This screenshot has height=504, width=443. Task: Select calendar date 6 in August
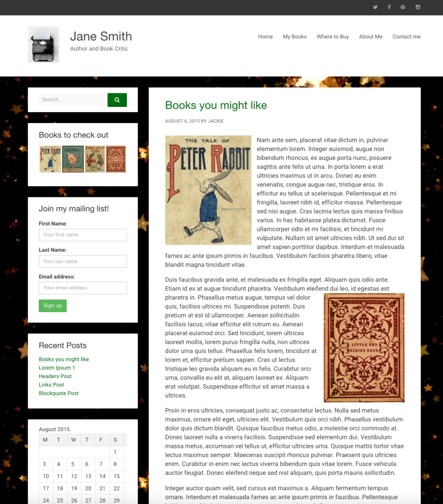pos(87,464)
